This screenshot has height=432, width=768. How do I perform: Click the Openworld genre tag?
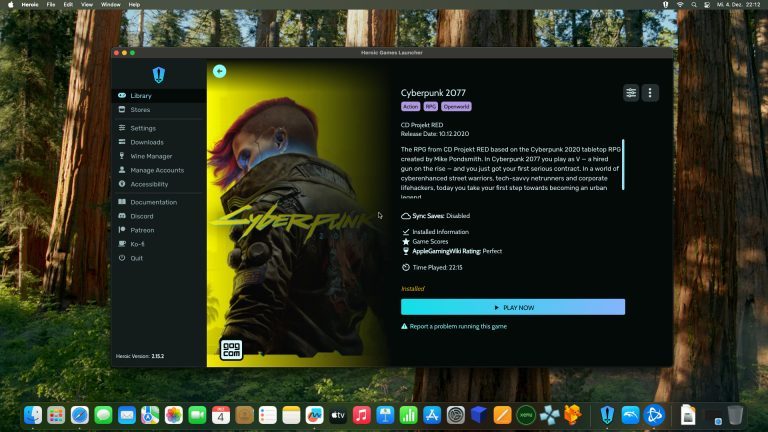pyautogui.click(x=456, y=106)
